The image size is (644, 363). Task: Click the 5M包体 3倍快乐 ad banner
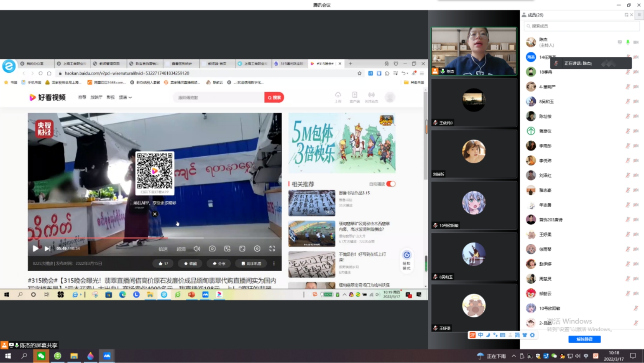(x=342, y=143)
